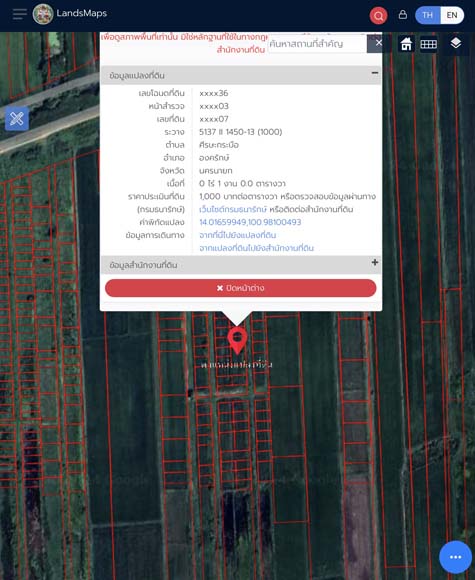Screen dimensions: 475x580
Task: Collapse the ข้อมูลแปลงที่ดิน section
Action: (375, 73)
